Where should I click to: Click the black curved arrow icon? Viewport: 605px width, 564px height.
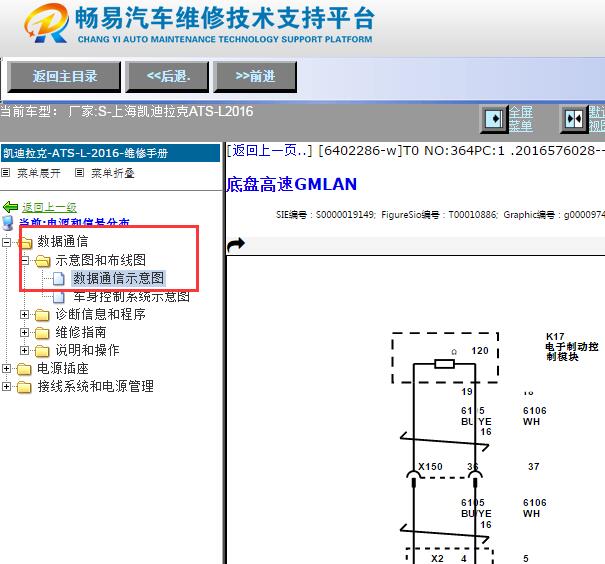click(x=236, y=245)
